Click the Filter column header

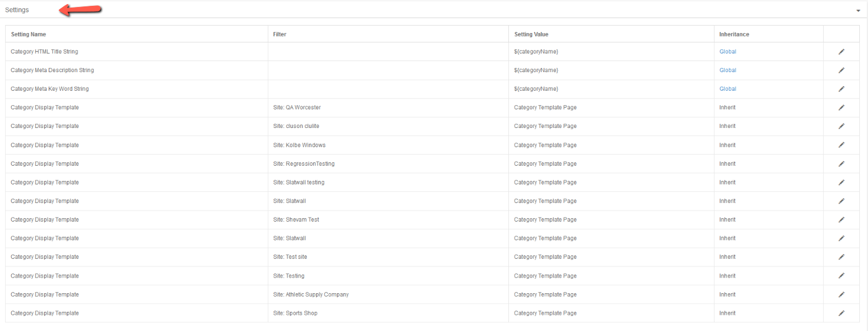click(x=279, y=34)
